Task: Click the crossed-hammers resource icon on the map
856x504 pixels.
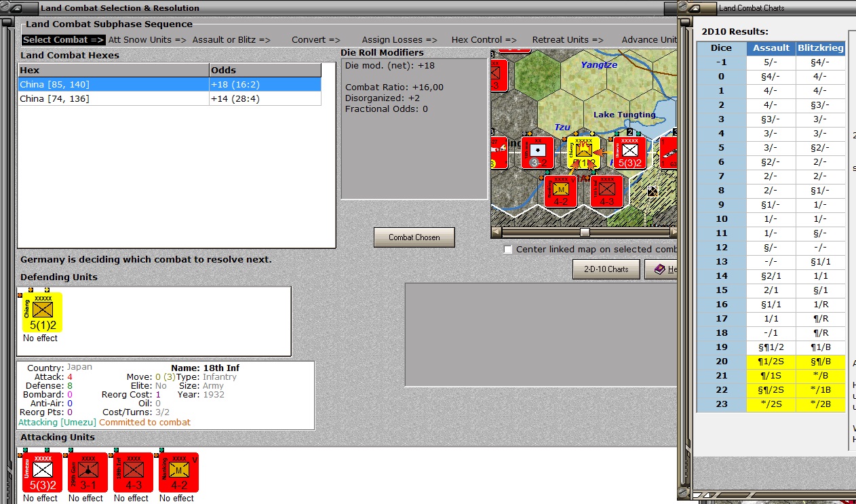Action: [x=652, y=191]
